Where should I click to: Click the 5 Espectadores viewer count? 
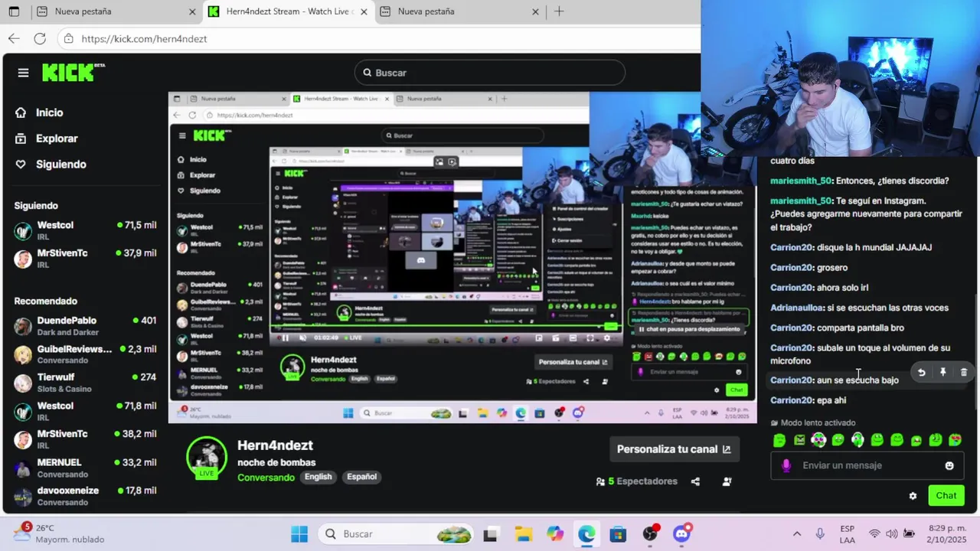pyautogui.click(x=637, y=481)
